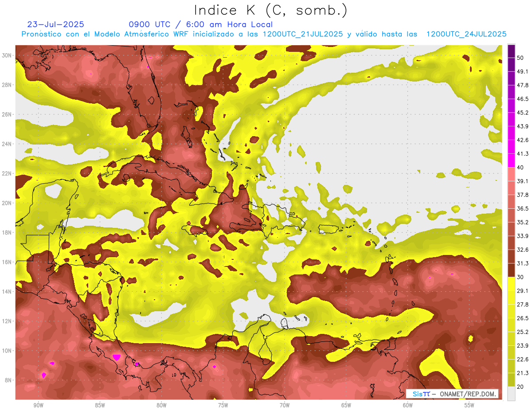Click the legend value "46.5"
The width and height of the screenshot is (532, 411).
coord(523,99)
